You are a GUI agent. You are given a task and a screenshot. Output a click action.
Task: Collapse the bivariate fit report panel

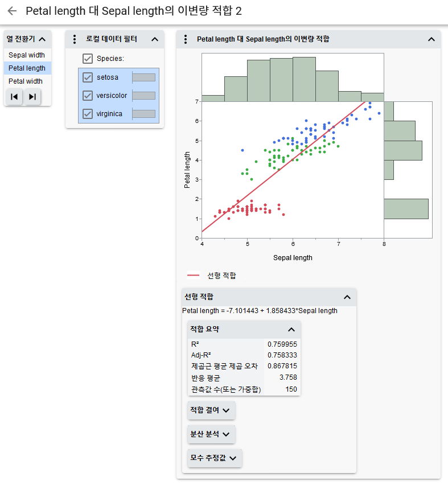point(431,39)
